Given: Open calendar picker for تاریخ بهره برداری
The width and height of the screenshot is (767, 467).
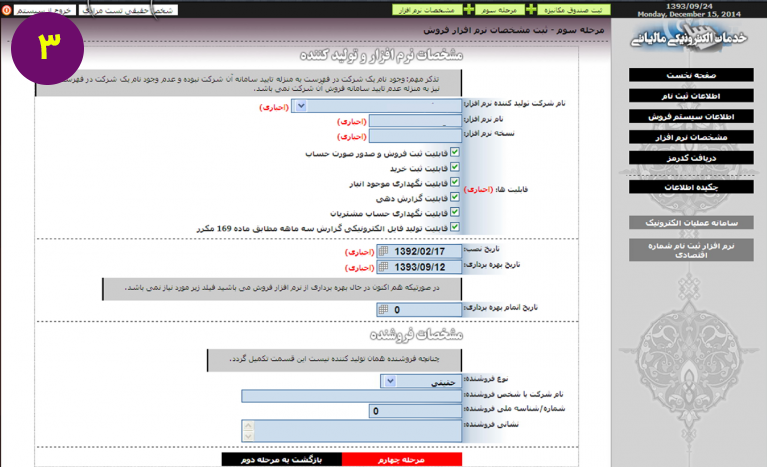Looking at the screenshot, I should coord(384,267).
